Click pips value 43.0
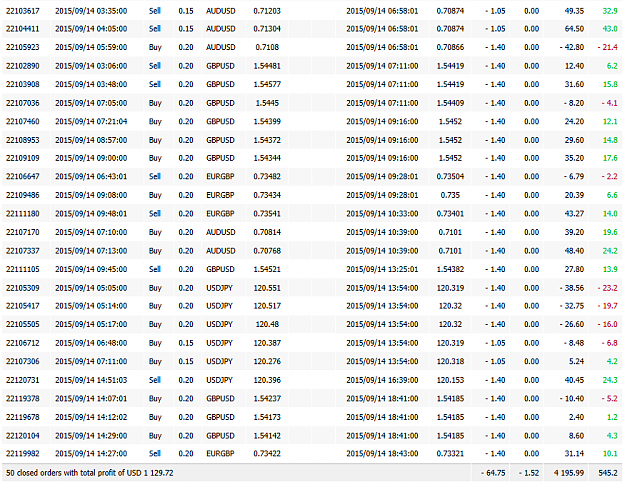625x487 pixels. [x=610, y=29]
